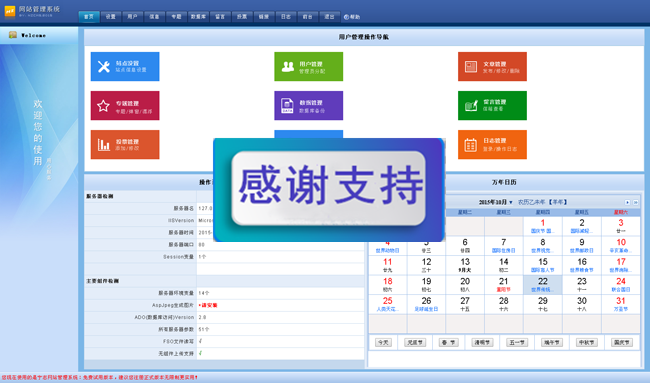
Task: Select October 15 in calendar
Action: click(543, 265)
